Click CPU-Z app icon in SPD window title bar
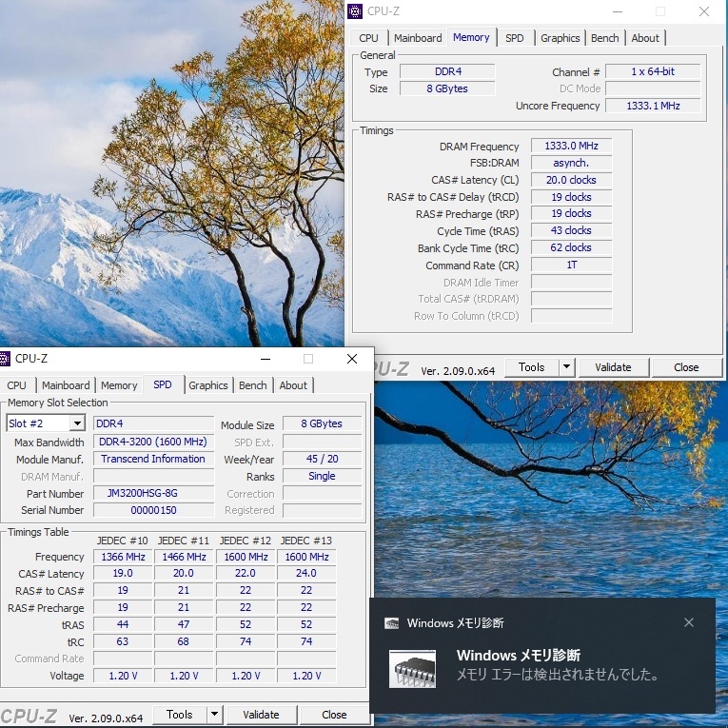This screenshot has height=728, width=728. point(5,359)
